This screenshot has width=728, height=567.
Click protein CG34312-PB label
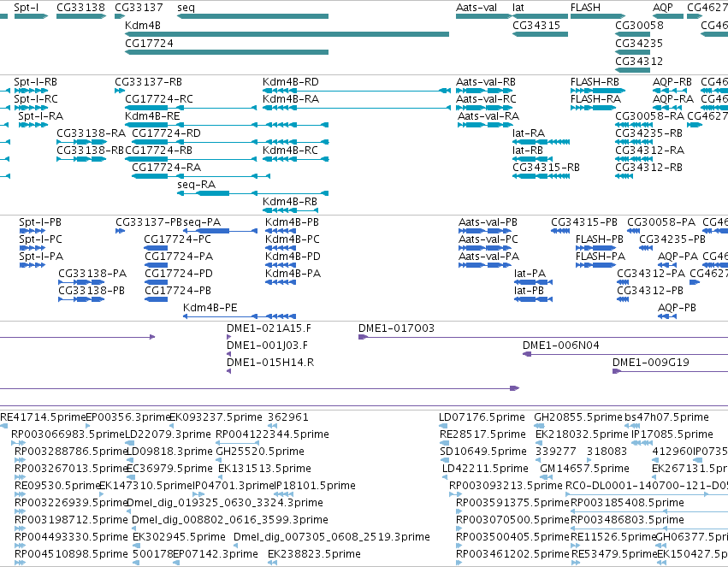click(x=650, y=291)
